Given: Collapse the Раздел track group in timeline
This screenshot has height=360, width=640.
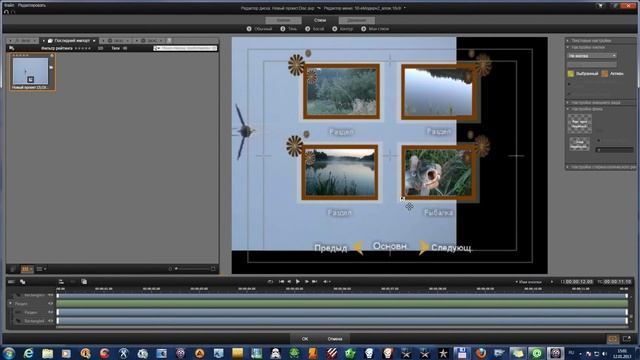Looking at the screenshot, I should (x=10, y=304).
